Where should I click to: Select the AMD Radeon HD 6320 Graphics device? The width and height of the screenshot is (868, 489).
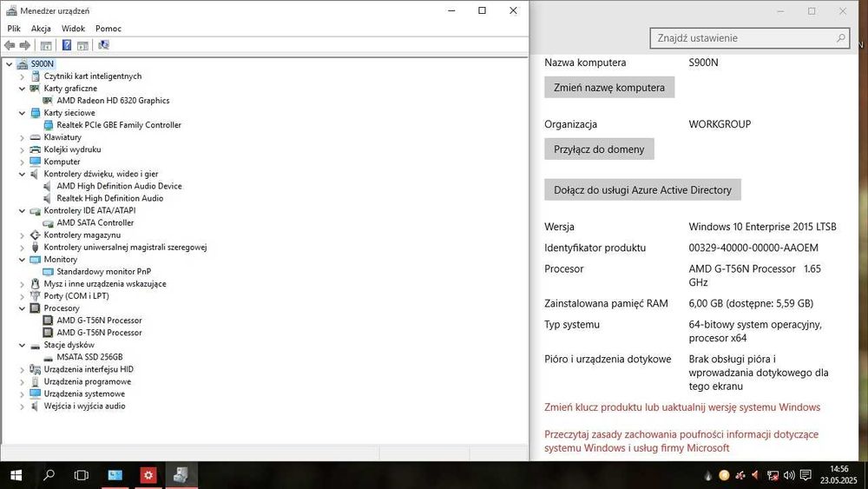pyautogui.click(x=113, y=100)
